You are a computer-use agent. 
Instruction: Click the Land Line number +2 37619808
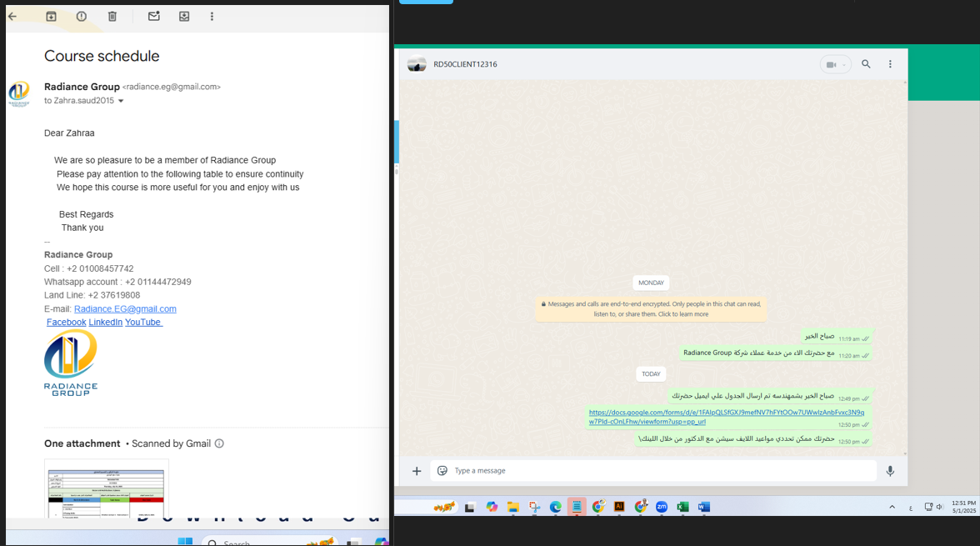point(113,295)
